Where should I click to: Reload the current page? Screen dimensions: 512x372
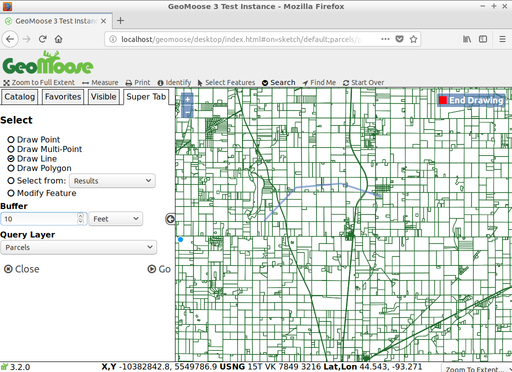click(x=42, y=39)
